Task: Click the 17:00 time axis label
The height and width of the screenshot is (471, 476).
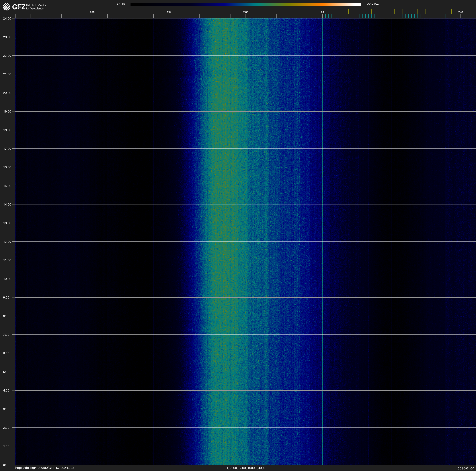Action: (7, 149)
